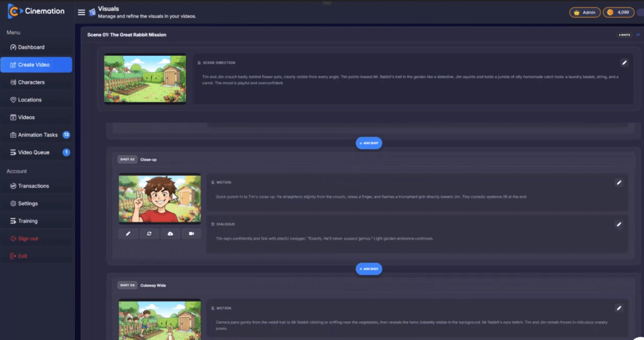
Task: Toggle the sidebar with hamburger menu icon
Action: click(81, 13)
